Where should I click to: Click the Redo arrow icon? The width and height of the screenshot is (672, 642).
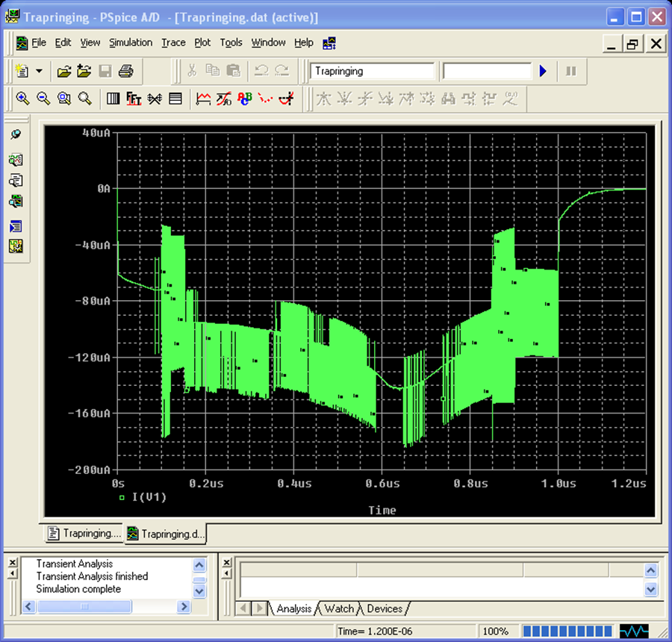tap(281, 70)
